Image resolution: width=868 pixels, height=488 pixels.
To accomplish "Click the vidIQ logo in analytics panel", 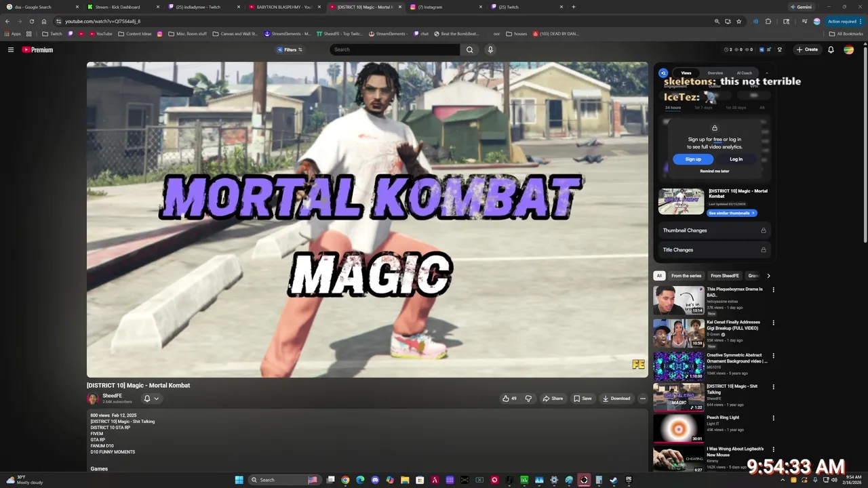I will point(663,73).
